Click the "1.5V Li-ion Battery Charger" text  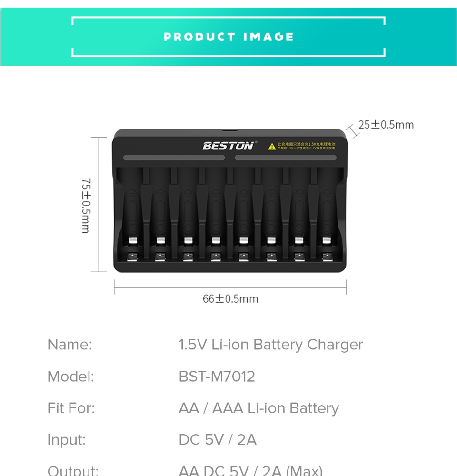(270, 345)
